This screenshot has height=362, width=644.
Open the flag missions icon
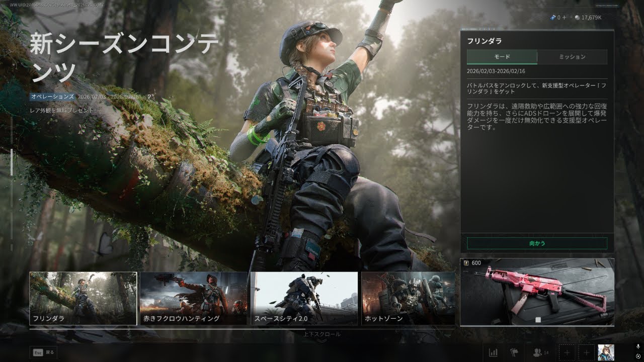tap(514, 352)
